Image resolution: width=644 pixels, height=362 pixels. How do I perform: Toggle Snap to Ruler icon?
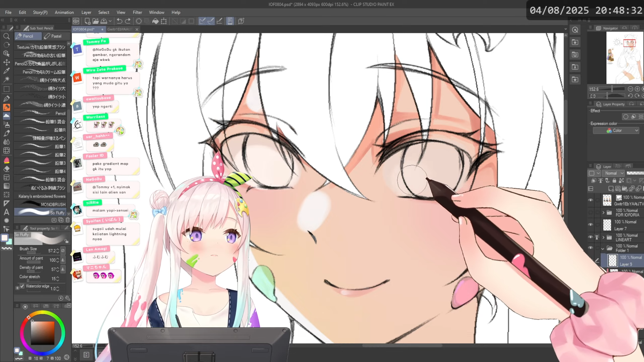click(202, 21)
